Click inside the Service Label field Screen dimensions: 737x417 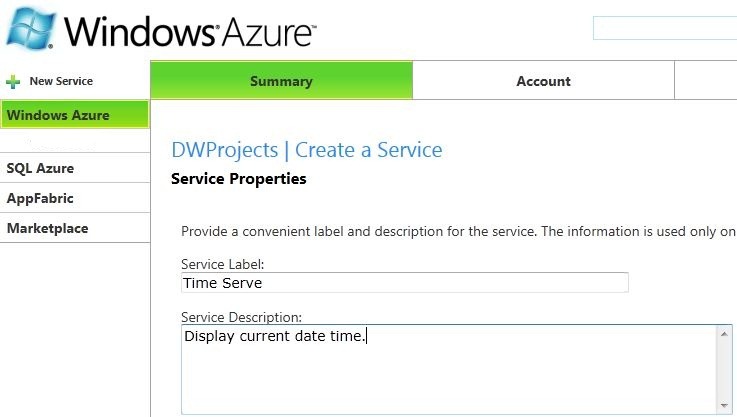tap(405, 283)
